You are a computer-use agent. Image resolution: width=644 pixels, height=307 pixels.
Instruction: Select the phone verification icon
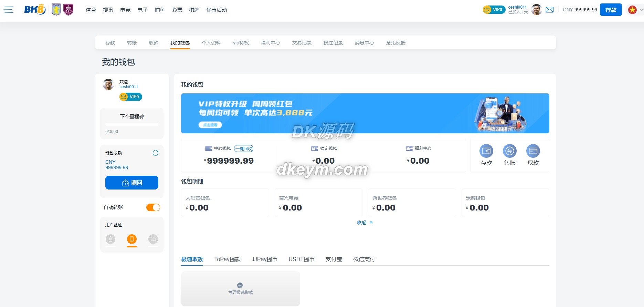click(132, 239)
